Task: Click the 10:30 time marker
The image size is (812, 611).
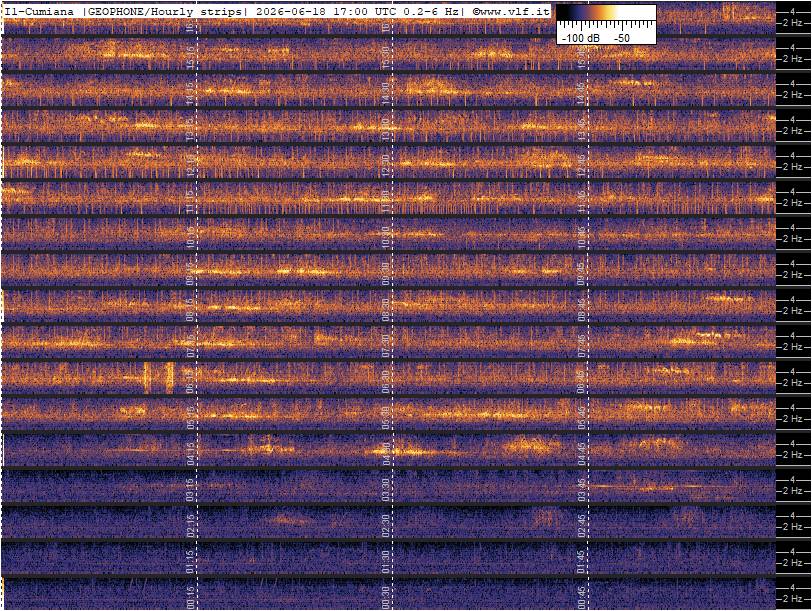Action: pos(385,237)
